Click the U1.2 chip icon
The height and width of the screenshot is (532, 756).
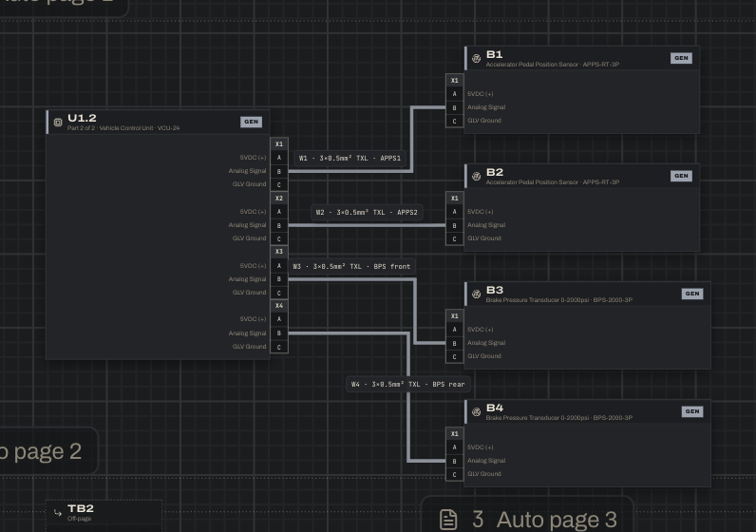[58, 122]
